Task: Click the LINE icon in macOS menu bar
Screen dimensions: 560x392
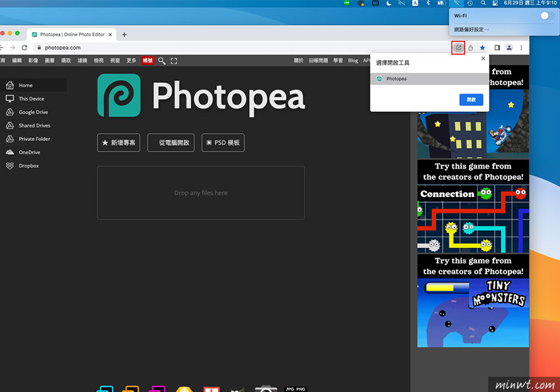Action: point(347,3)
